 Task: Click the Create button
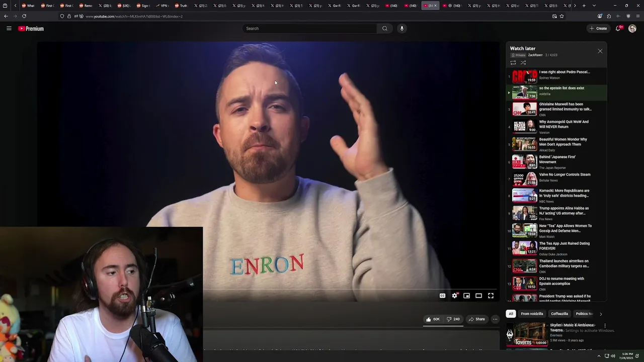coord(598,29)
